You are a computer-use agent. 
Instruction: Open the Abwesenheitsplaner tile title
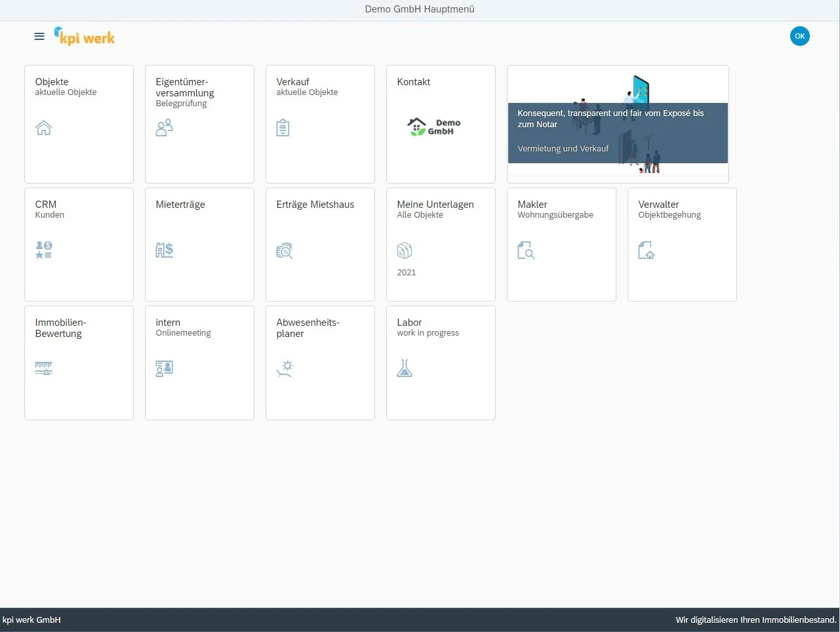tap(308, 328)
